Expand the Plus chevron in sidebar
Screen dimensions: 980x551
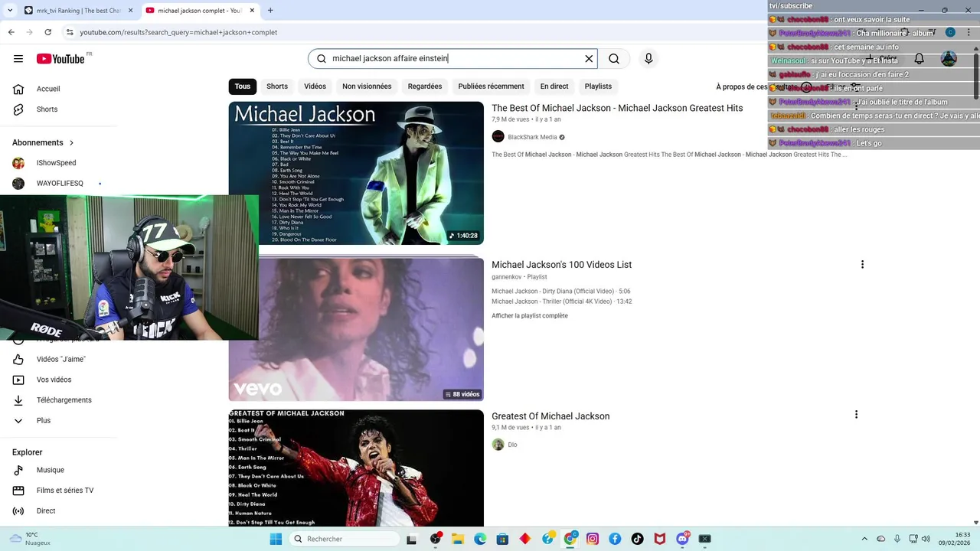(18, 421)
